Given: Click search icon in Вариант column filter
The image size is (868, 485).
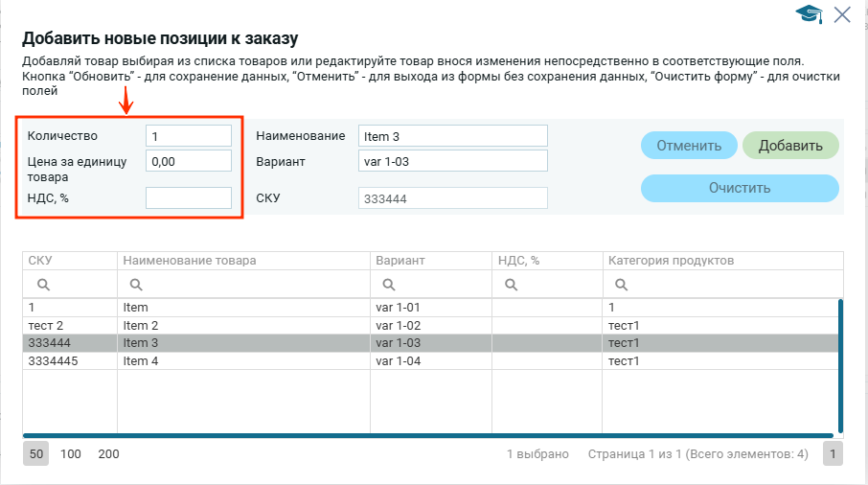Looking at the screenshot, I should point(389,284).
